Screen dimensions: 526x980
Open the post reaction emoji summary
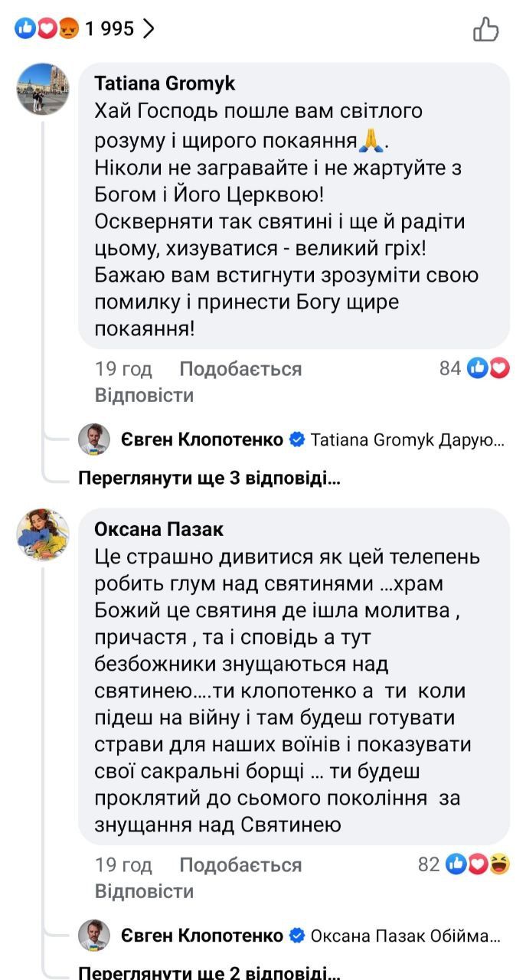(x=47, y=29)
